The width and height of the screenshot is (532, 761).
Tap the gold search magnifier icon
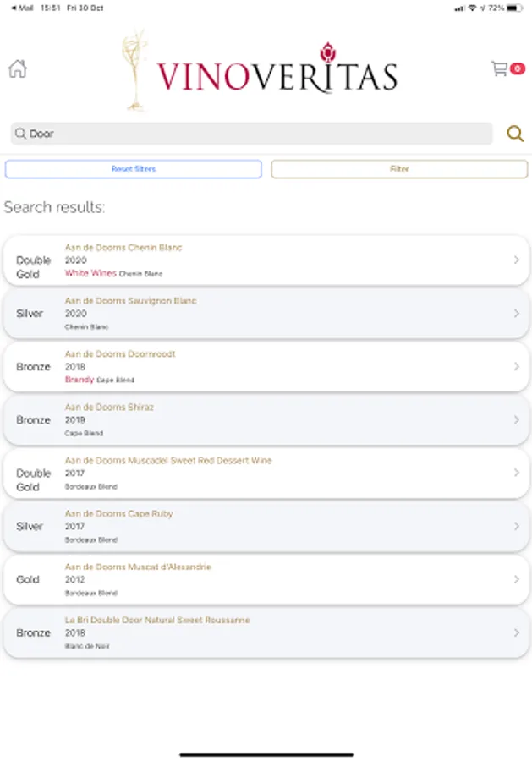coord(514,134)
